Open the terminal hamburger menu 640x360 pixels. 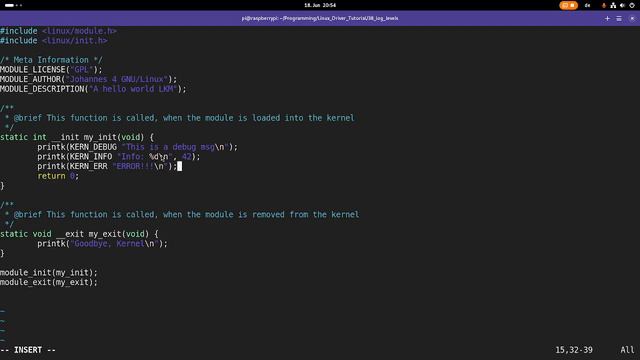tap(619, 18)
